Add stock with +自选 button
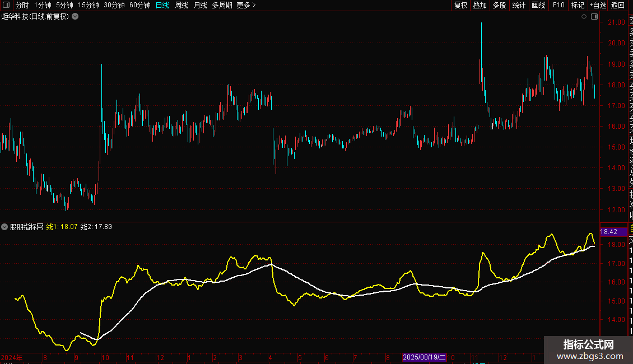 click(598, 5)
